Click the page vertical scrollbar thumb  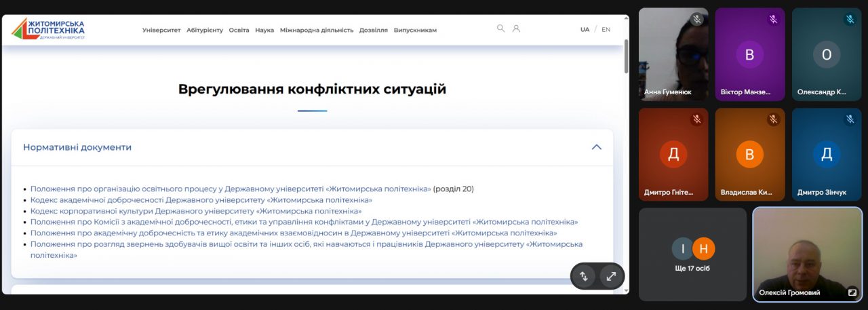click(626, 56)
